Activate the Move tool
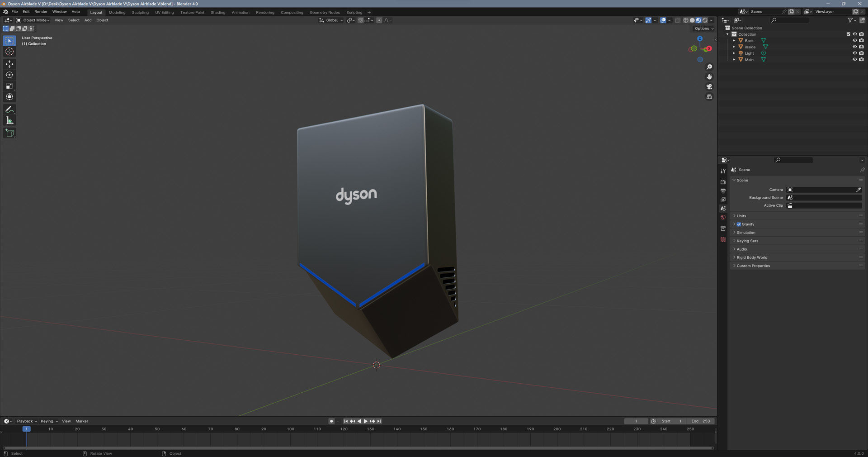This screenshot has width=868, height=457. point(9,64)
